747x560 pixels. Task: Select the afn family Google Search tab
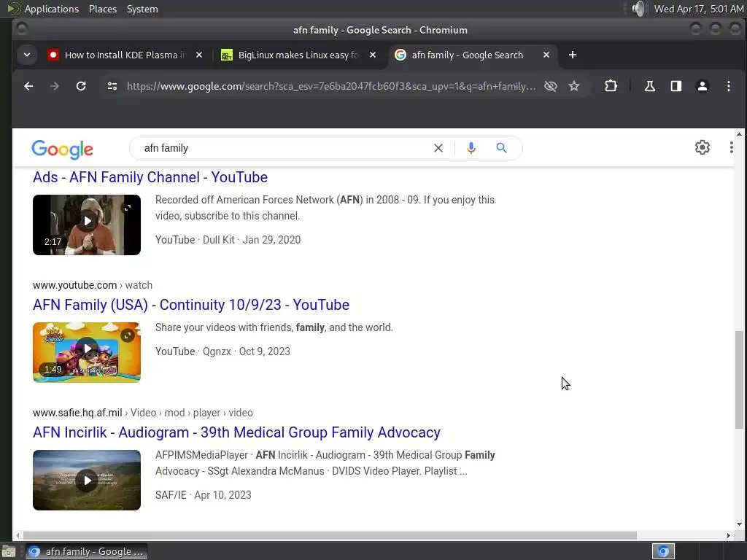468,55
